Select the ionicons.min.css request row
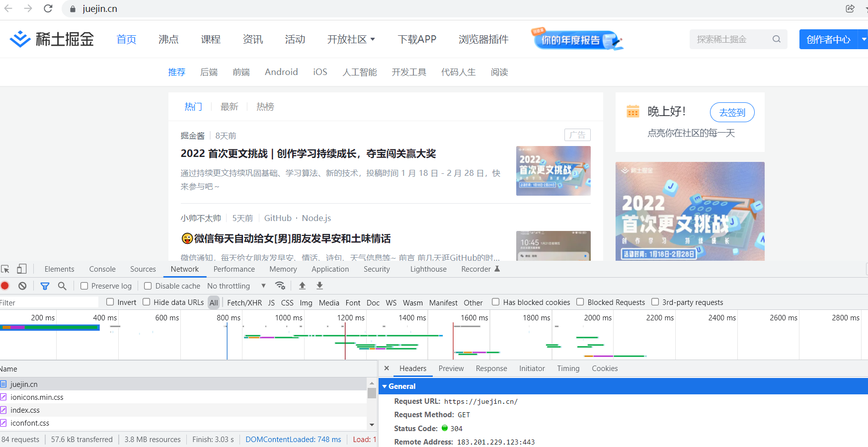Image resolution: width=868 pixels, height=447 pixels. (37, 397)
